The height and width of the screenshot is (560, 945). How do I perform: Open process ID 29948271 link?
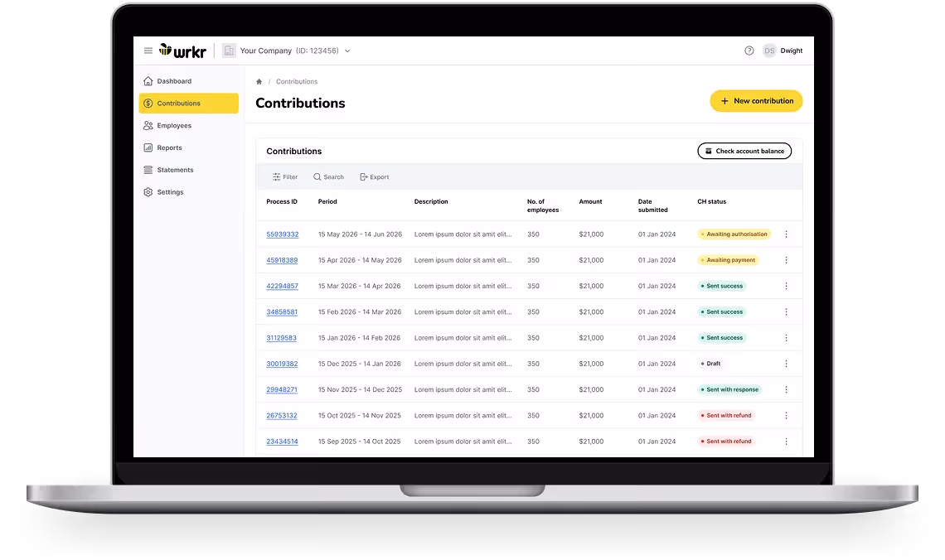click(x=282, y=390)
